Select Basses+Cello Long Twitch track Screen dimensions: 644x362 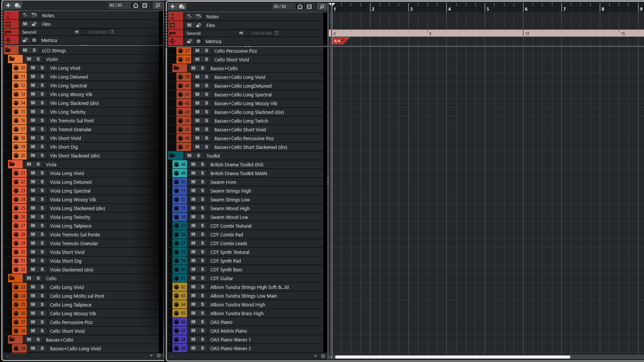tap(250, 121)
